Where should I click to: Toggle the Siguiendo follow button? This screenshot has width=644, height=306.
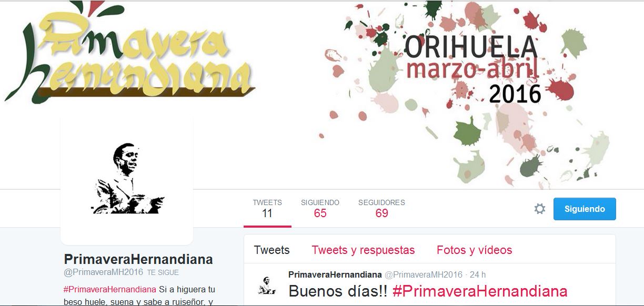pos(585,209)
